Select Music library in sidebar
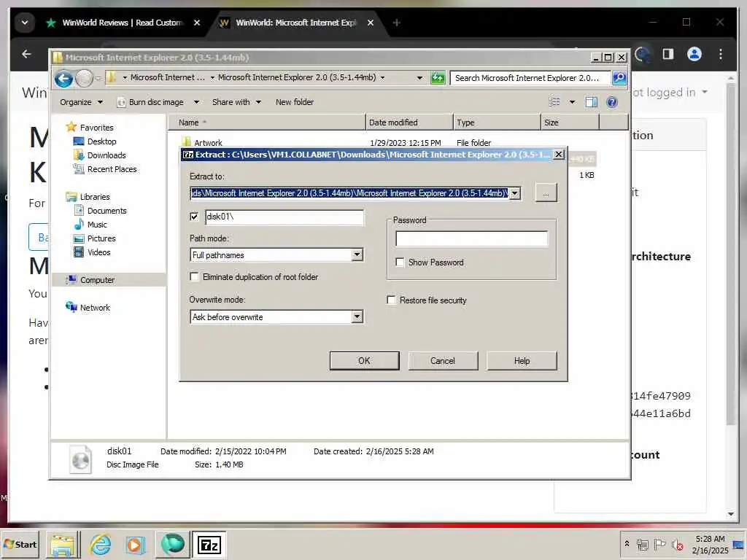The image size is (747, 560). click(97, 225)
